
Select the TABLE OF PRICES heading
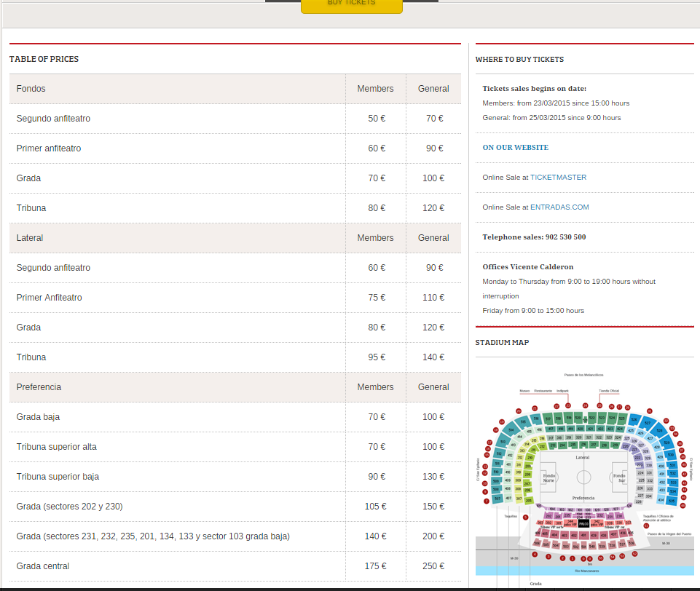tap(44, 59)
